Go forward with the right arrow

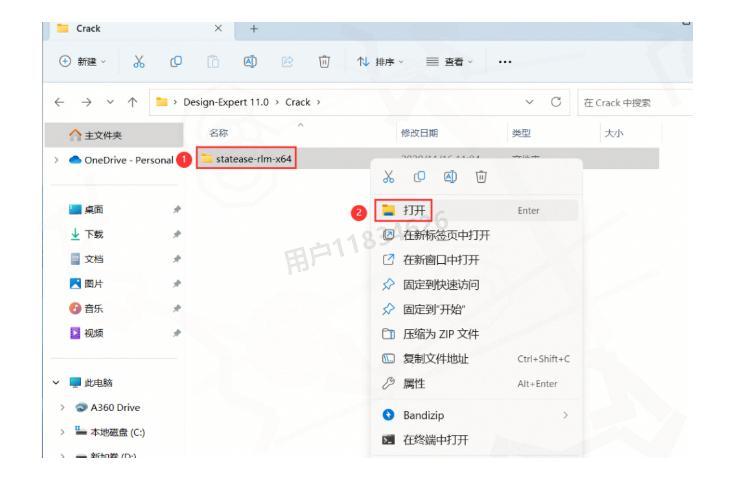[x=86, y=102]
